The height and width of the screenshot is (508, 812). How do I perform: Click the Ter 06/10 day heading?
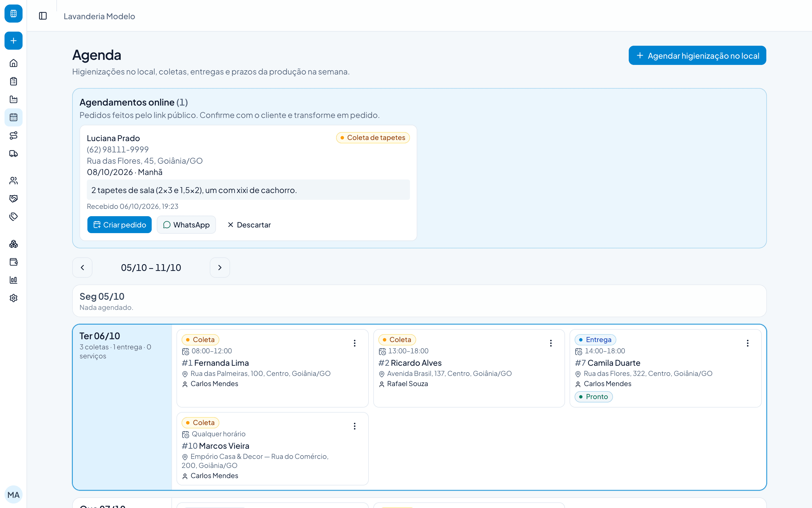pos(100,336)
